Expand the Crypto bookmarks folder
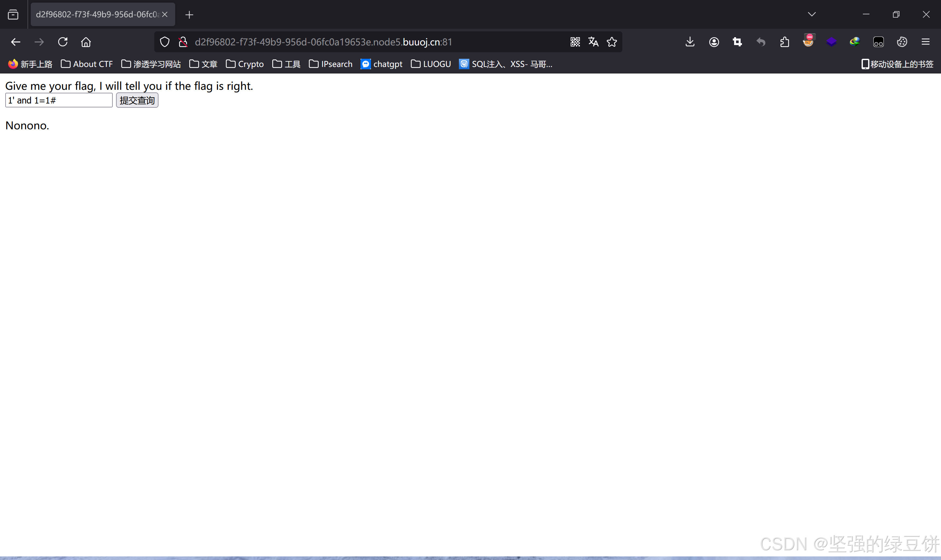The image size is (941, 560). coord(245,64)
